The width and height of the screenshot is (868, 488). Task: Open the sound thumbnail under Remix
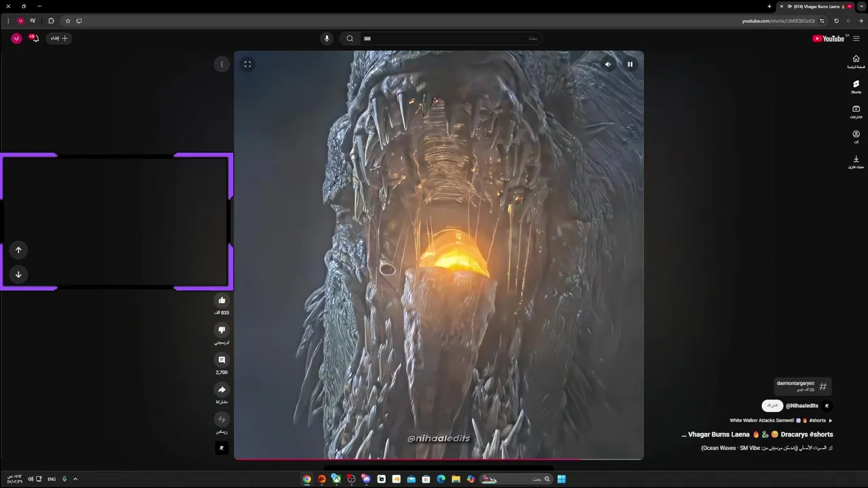coord(222,448)
